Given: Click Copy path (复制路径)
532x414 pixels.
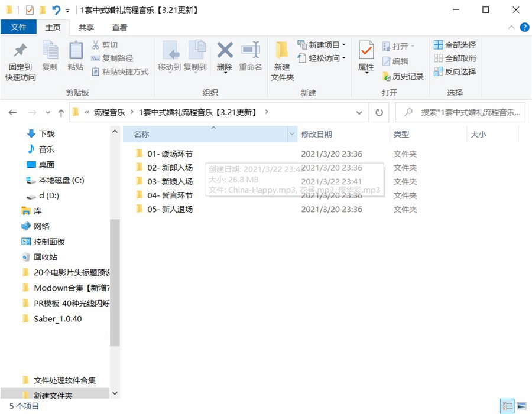Looking at the screenshot, I should tap(112, 58).
